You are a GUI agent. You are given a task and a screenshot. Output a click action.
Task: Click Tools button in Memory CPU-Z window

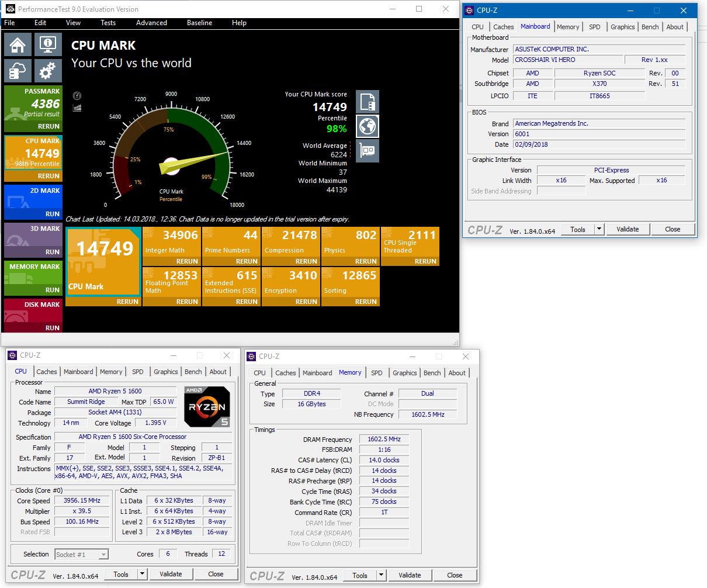(x=360, y=575)
